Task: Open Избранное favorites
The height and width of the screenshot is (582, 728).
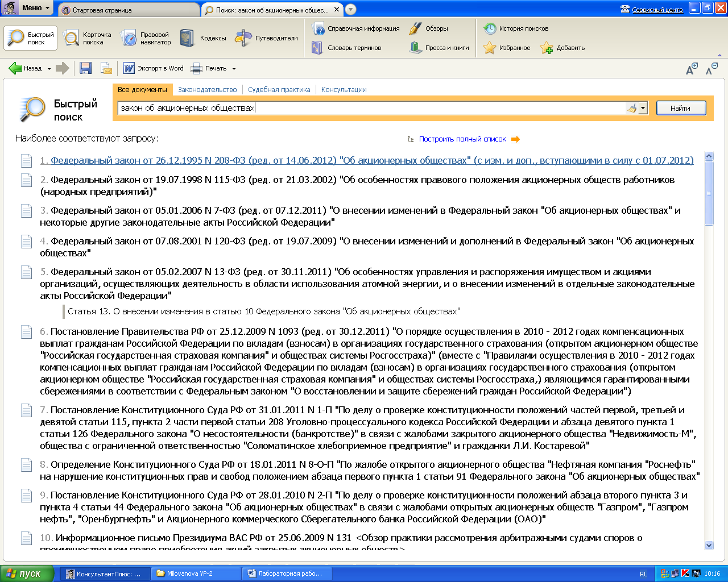Action: pyautogui.click(x=507, y=48)
